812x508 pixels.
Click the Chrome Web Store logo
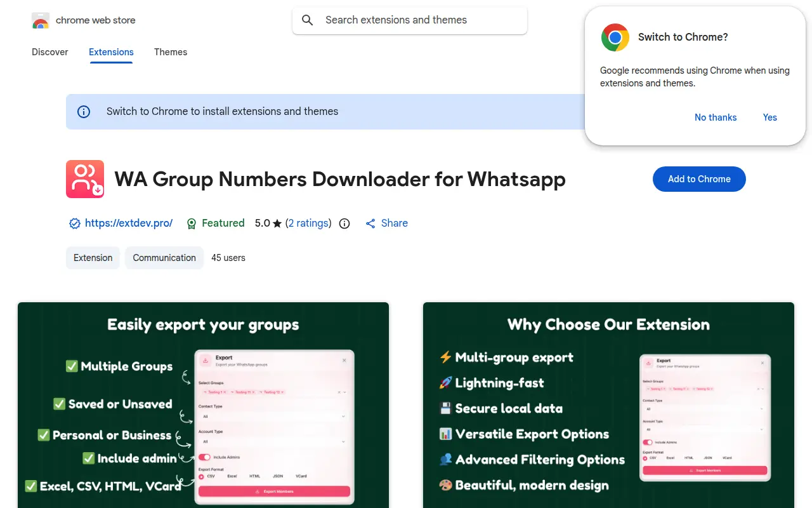[x=41, y=20]
